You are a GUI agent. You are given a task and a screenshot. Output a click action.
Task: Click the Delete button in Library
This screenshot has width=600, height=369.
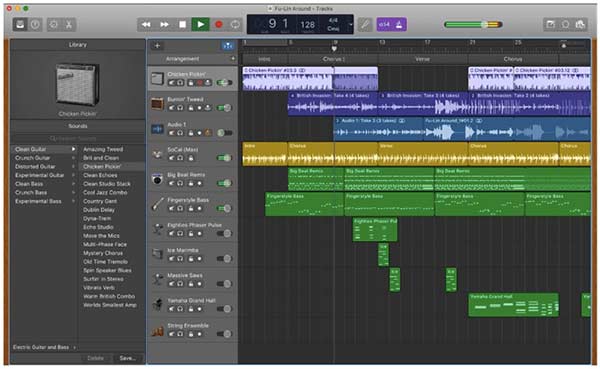point(96,358)
